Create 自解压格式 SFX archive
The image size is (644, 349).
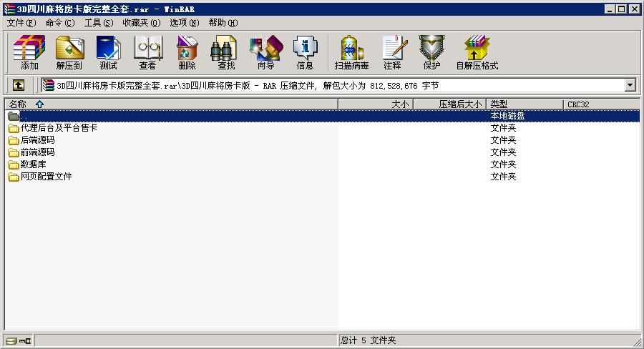click(x=477, y=52)
